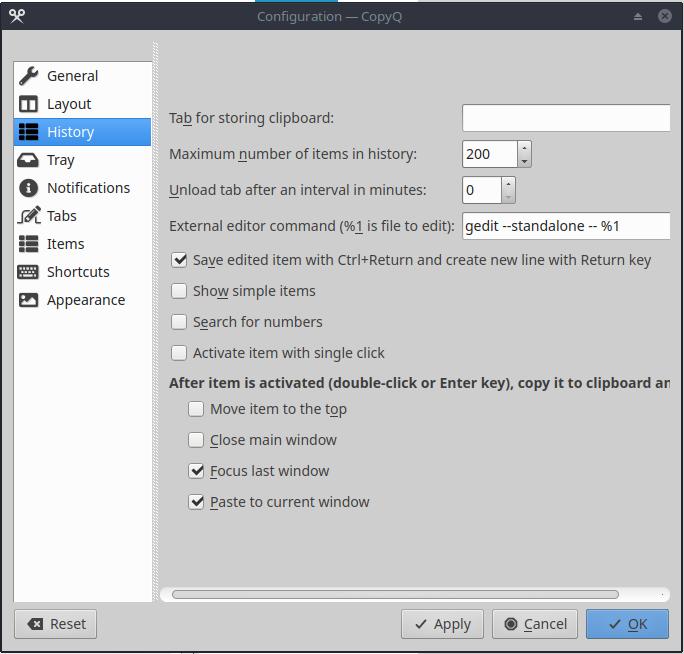Enable the Show simple items checkbox
Viewport: 684px width, 654px height.
179,291
